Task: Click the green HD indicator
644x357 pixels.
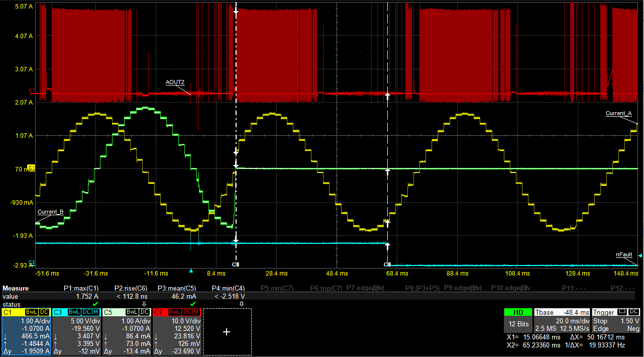Action: click(x=518, y=312)
